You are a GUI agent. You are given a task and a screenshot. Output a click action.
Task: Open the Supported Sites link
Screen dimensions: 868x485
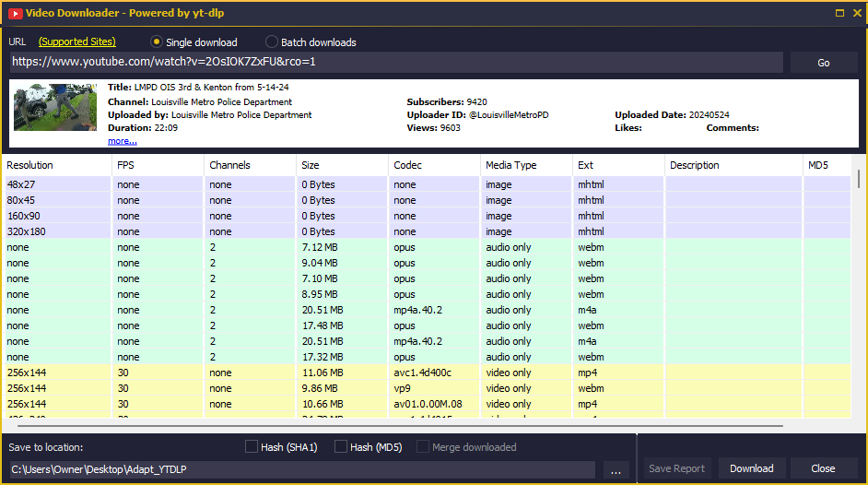coord(77,42)
